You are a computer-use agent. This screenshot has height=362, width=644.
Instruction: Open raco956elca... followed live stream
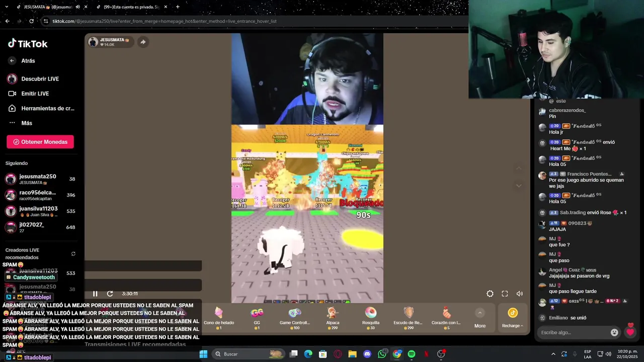[40, 195]
